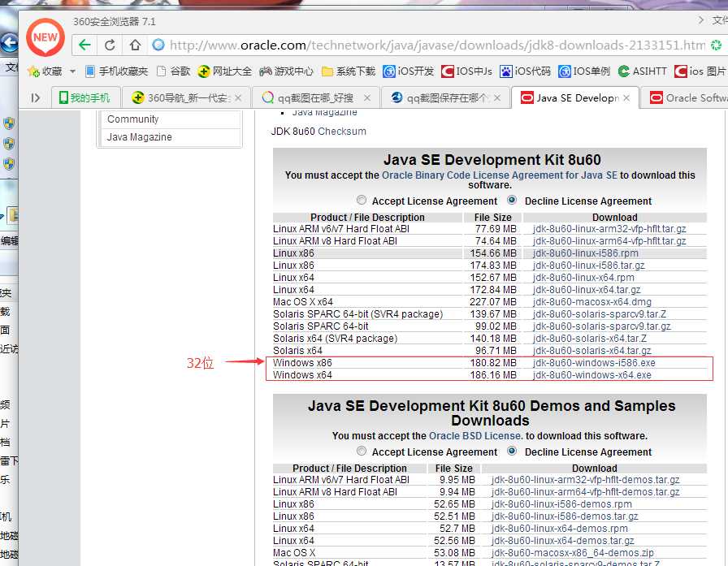Screen dimensions: 728x566
Task: Download jdk-8u60-linux-arm64-vfp-hflt.tar.gz
Action: [x=609, y=241]
